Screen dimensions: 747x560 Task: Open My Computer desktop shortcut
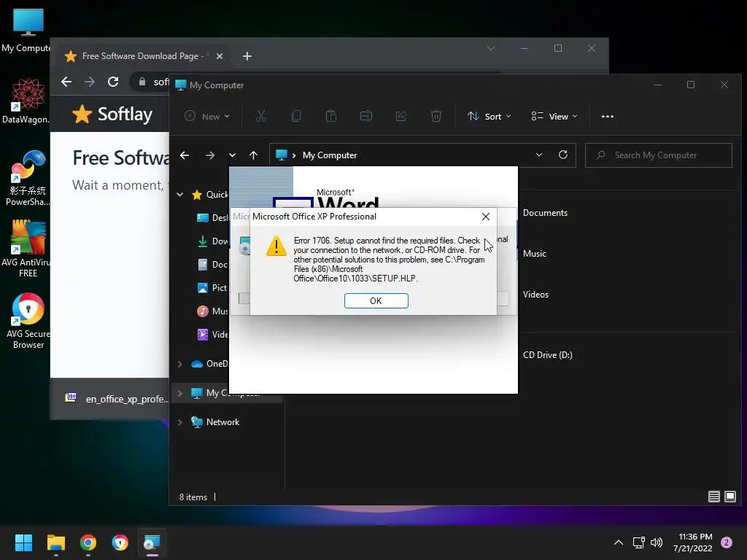click(x=28, y=30)
